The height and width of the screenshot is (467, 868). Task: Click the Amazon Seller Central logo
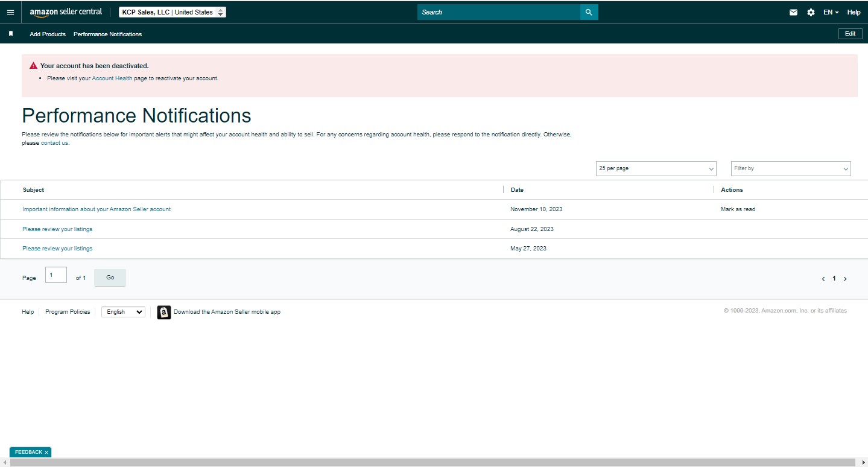tap(66, 12)
